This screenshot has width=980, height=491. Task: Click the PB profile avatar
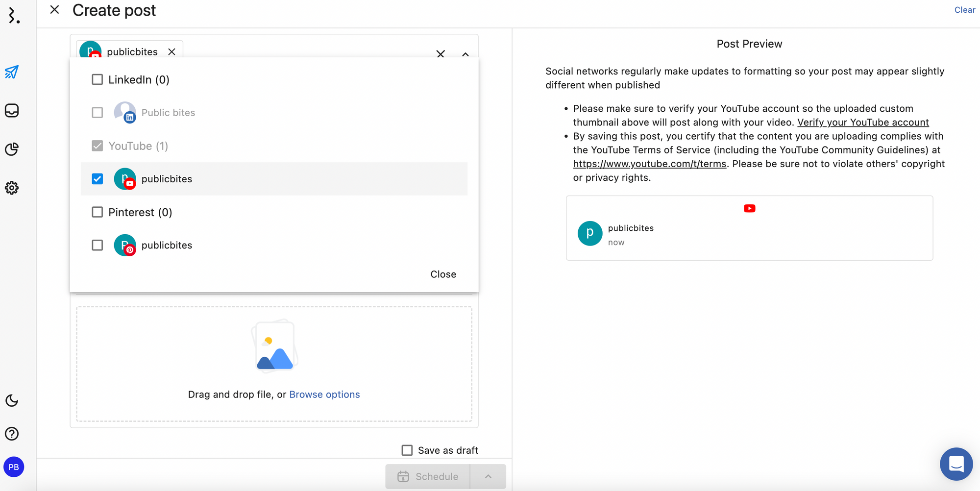14,467
